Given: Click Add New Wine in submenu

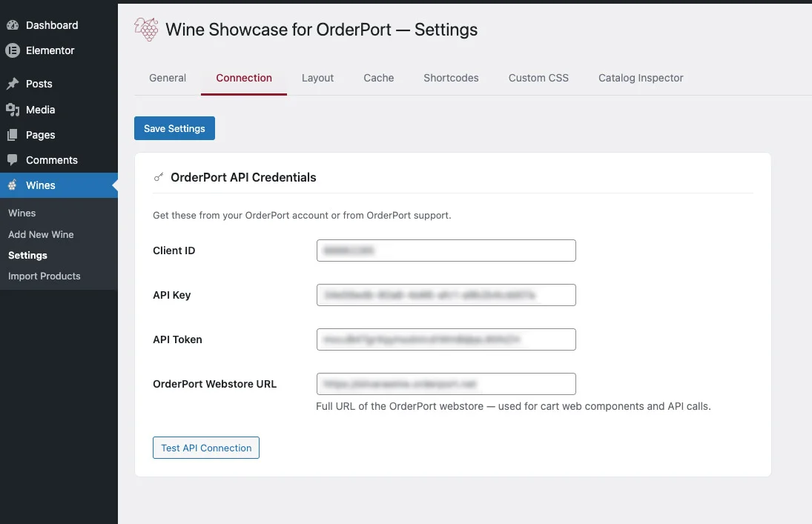Looking at the screenshot, I should pos(41,234).
